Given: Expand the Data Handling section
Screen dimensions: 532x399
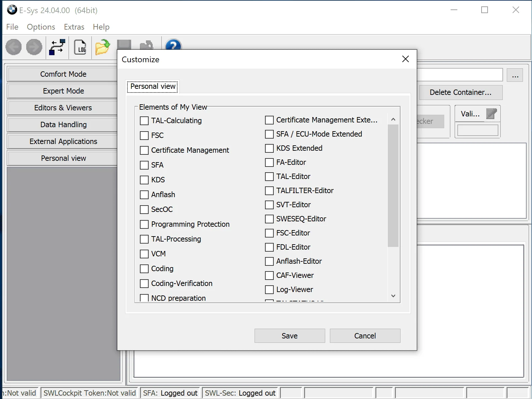Looking at the screenshot, I should coord(63,124).
